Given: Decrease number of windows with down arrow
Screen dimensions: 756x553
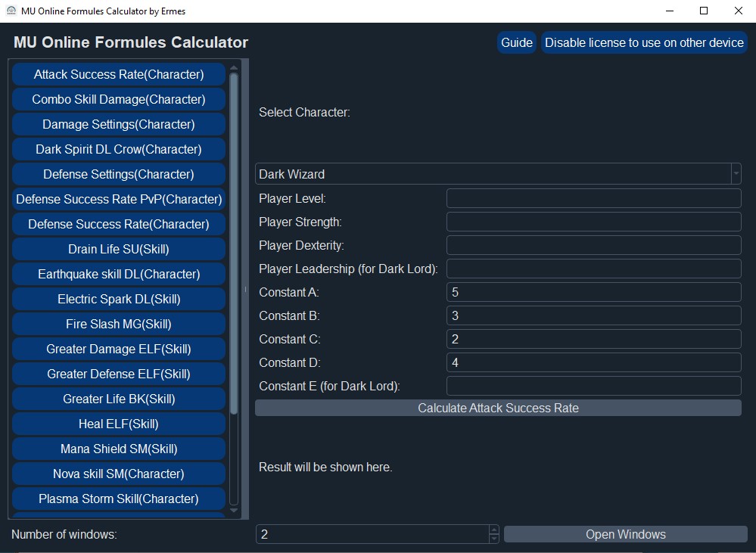Looking at the screenshot, I should click(494, 539).
